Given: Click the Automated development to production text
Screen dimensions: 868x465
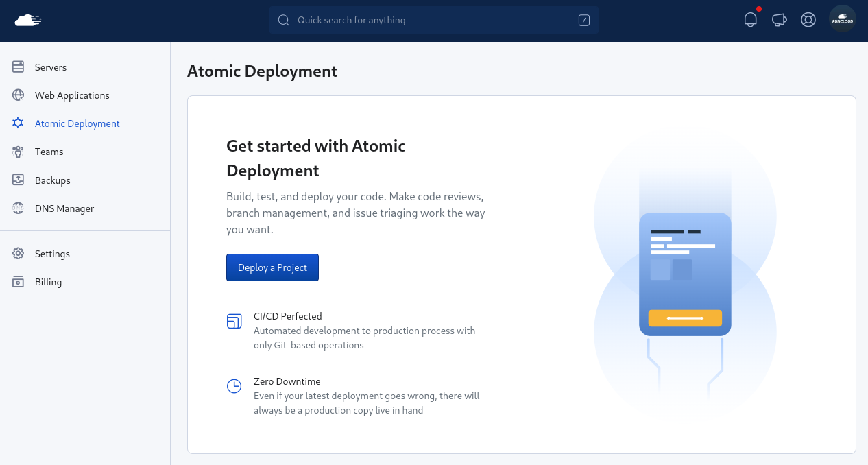Looking at the screenshot, I should [x=365, y=337].
